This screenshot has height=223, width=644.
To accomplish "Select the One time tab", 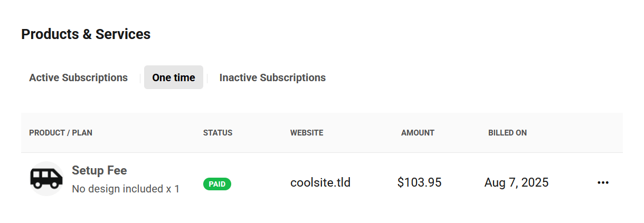I will (x=174, y=77).
